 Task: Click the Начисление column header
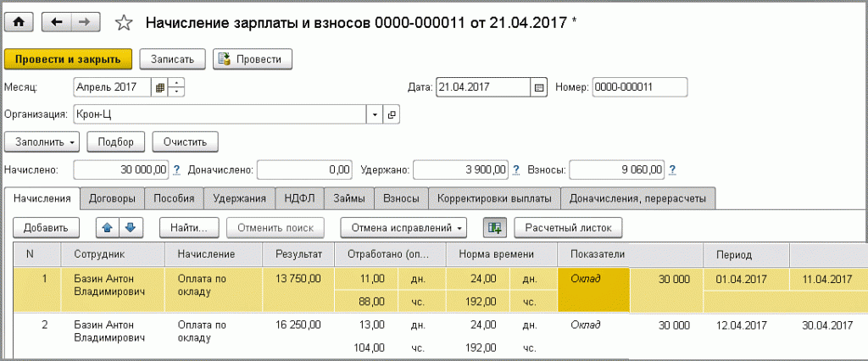coord(214,254)
